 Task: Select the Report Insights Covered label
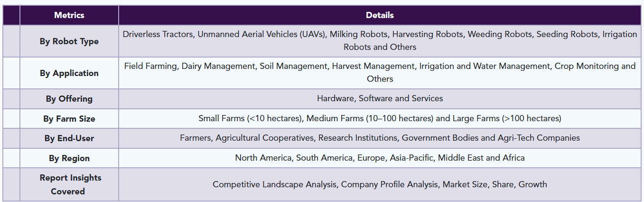69,184
